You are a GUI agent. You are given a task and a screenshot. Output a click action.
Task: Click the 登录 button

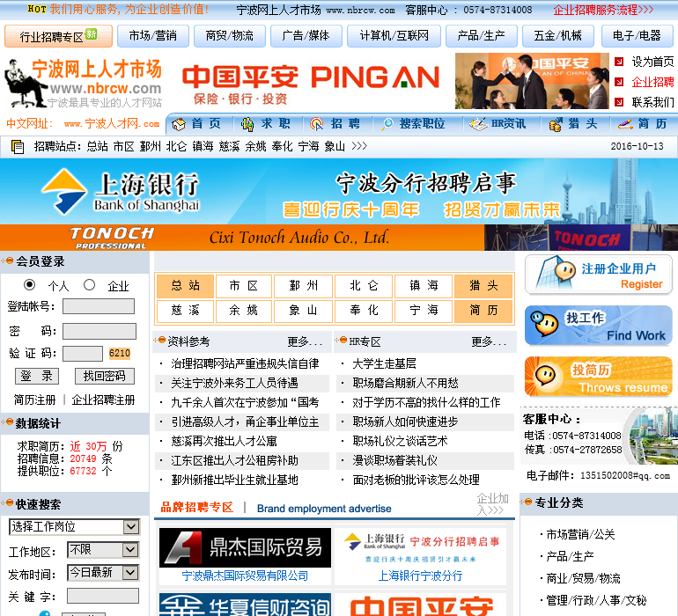[37, 376]
